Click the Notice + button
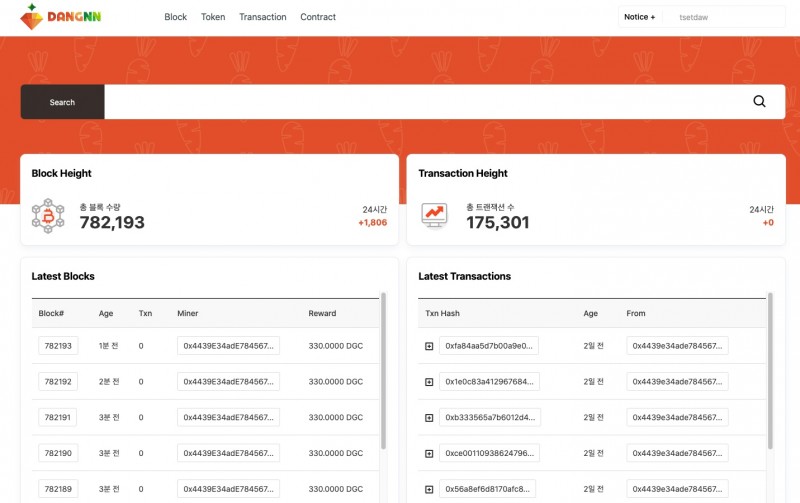 tap(639, 17)
